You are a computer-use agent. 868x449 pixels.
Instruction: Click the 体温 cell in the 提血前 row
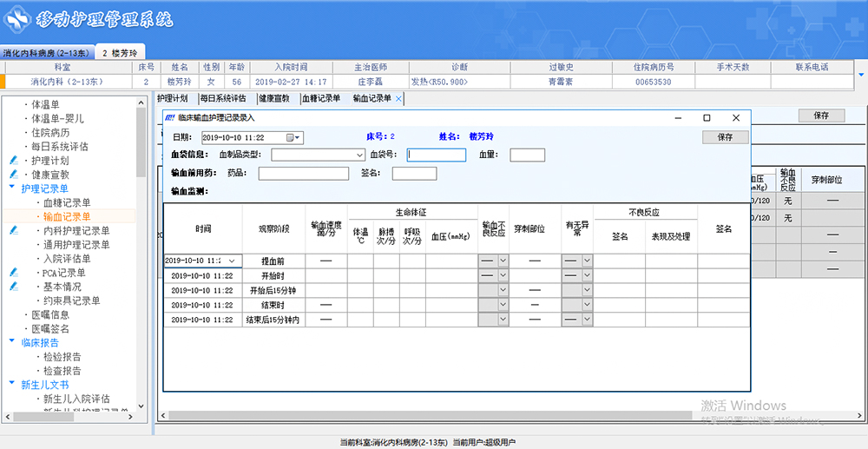360,261
